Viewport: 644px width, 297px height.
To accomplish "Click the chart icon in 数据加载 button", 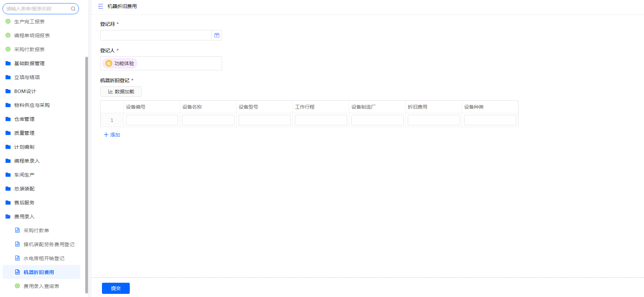I will coord(110,92).
